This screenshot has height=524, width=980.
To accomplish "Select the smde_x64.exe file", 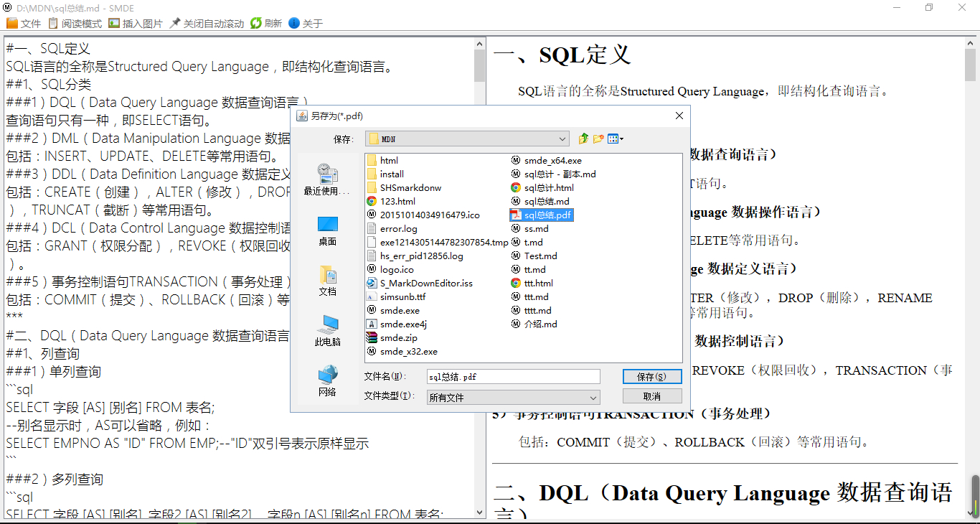I will coord(546,160).
